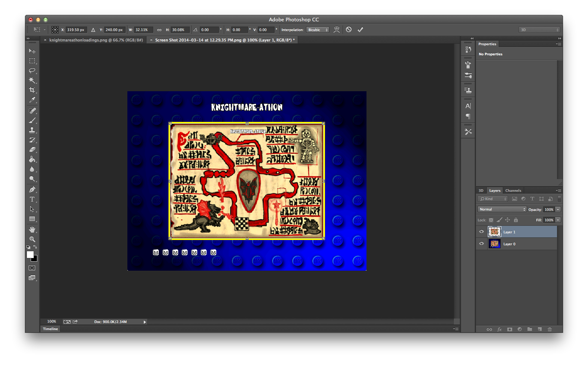Toggle lock position icon
588x366 pixels.
pos(507,220)
